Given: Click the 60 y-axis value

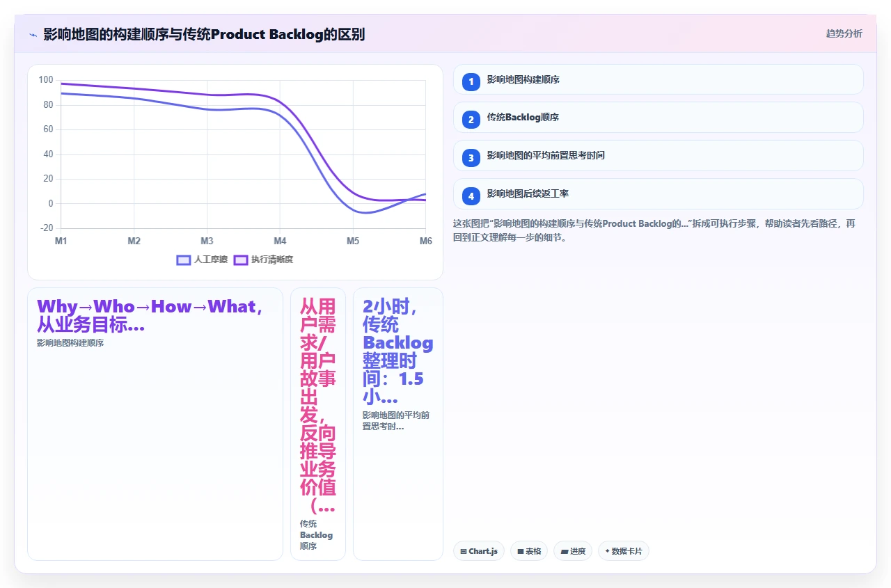Looking at the screenshot, I should click(48, 129).
